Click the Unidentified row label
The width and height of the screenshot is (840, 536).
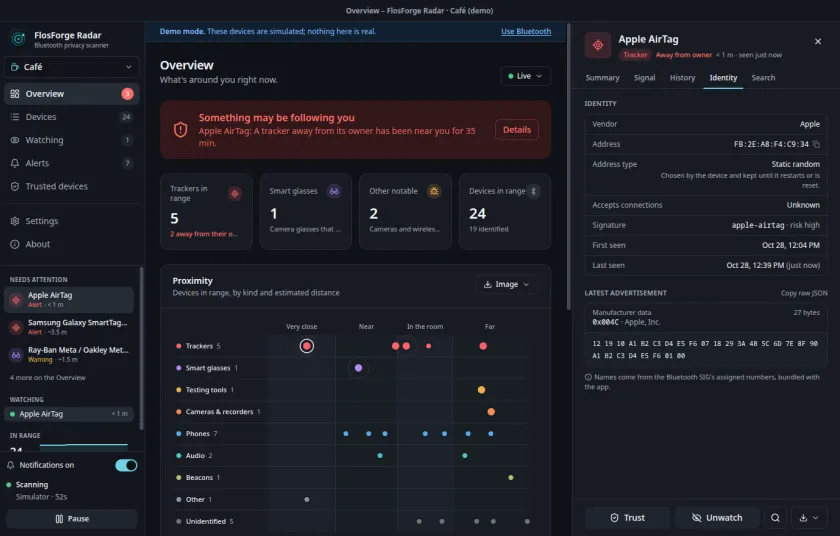(205, 522)
